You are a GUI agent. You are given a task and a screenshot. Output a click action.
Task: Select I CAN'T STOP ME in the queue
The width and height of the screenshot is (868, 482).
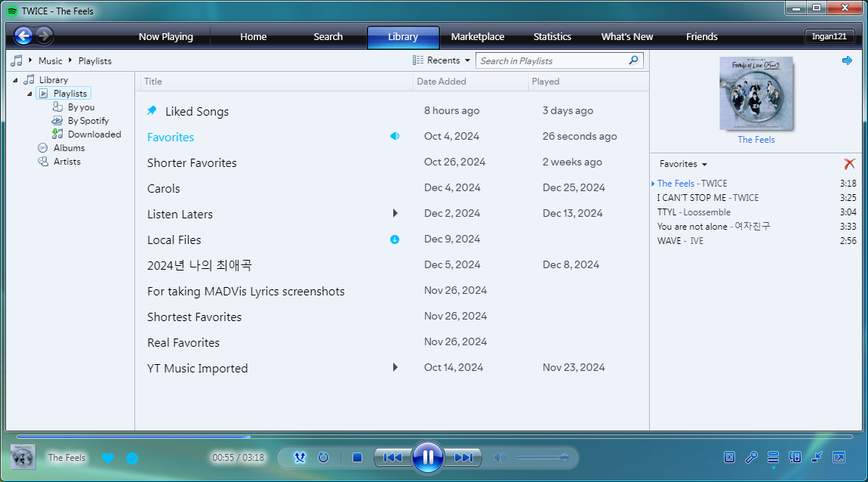click(x=756, y=198)
